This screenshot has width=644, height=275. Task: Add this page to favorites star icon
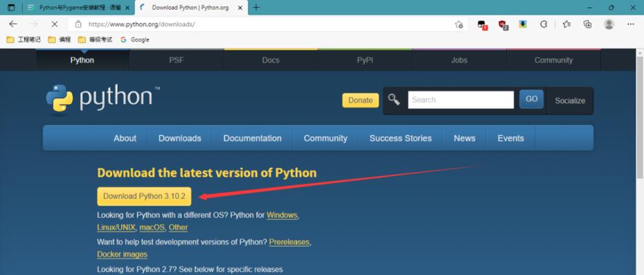coord(459,24)
